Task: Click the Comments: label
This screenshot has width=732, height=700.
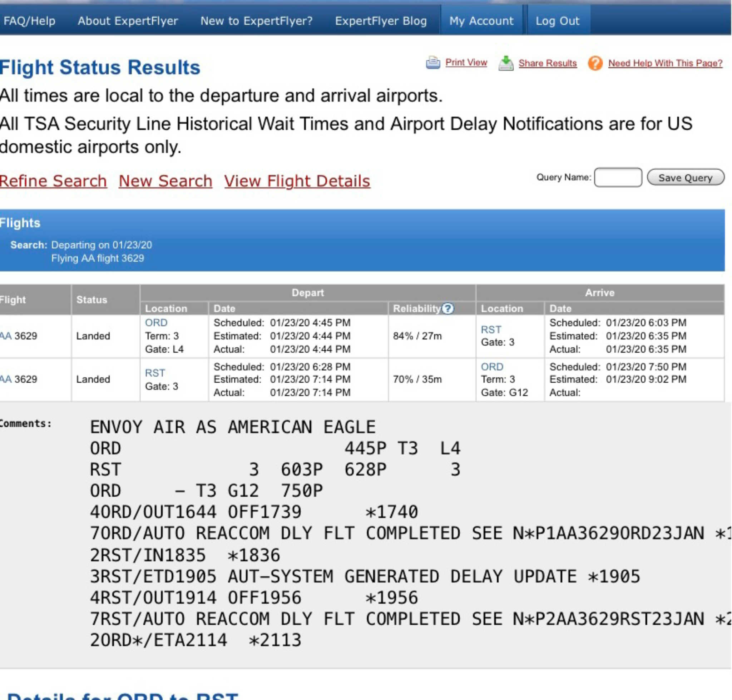Action: (x=25, y=423)
